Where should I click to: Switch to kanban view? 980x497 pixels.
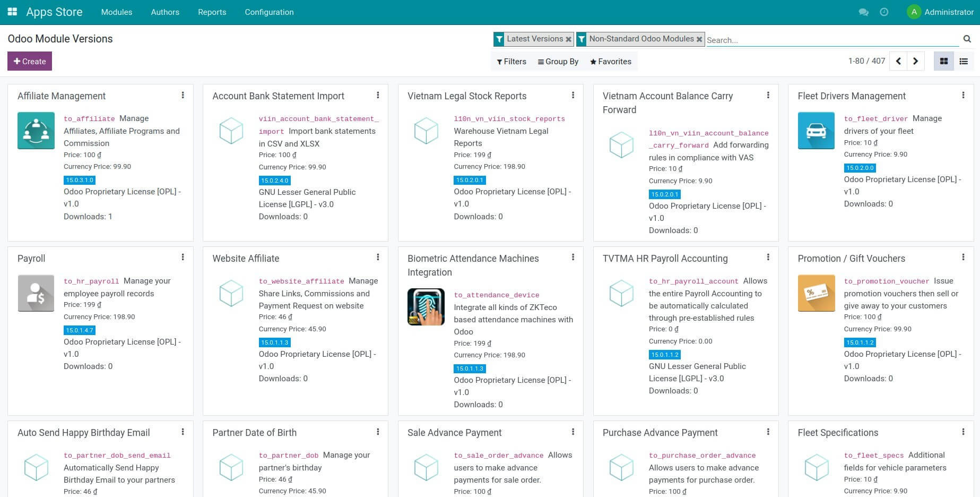point(943,61)
